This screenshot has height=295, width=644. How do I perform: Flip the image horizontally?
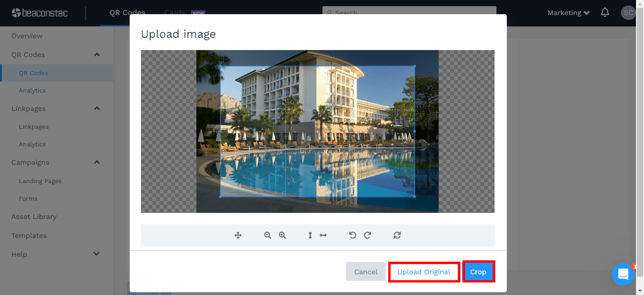point(322,235)
